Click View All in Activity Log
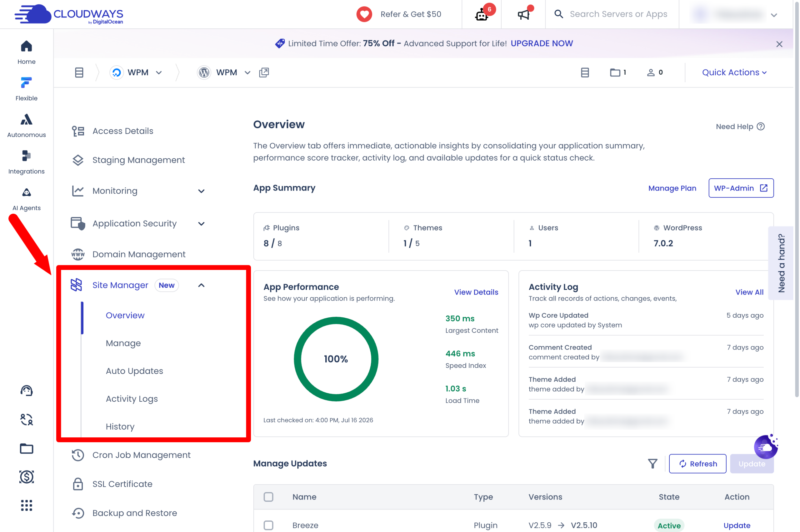Image resolution: width=800 pixels, height=532 pixels. tap(749, 292)
